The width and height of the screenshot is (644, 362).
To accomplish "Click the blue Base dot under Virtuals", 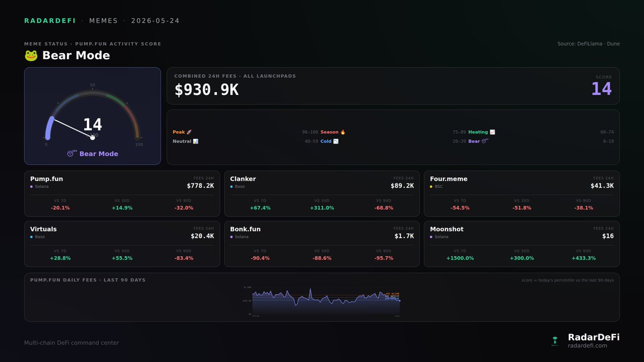I will (32, 237).
